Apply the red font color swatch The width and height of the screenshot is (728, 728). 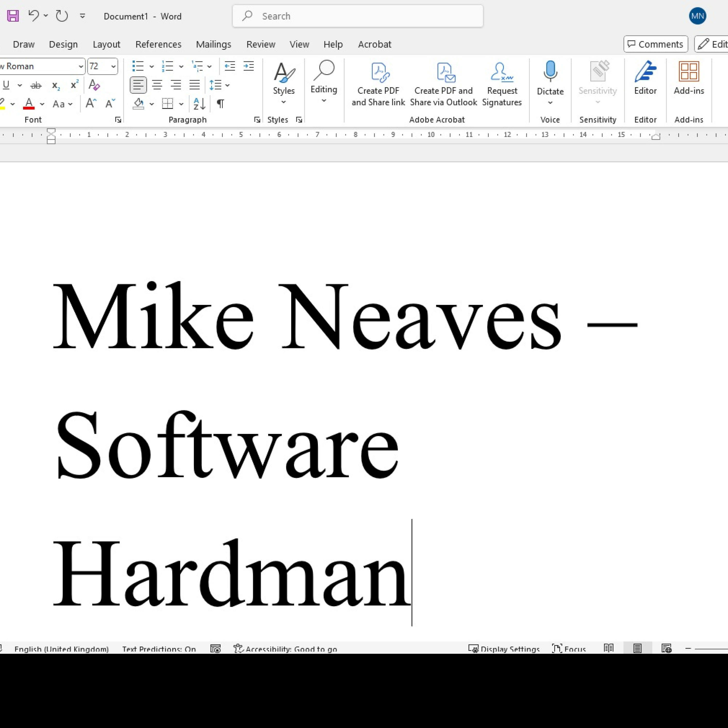pyautogui.click(x=29, y=104)
